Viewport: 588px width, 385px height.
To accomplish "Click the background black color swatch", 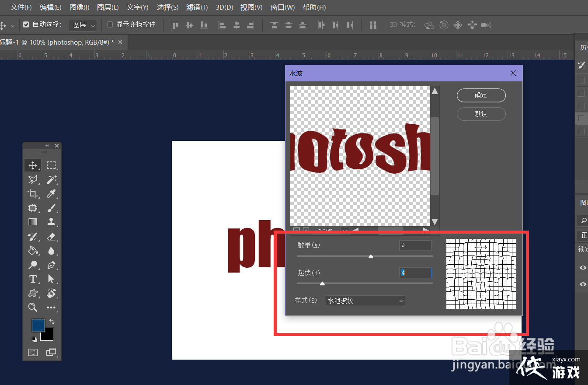I will tap(49, 336).
